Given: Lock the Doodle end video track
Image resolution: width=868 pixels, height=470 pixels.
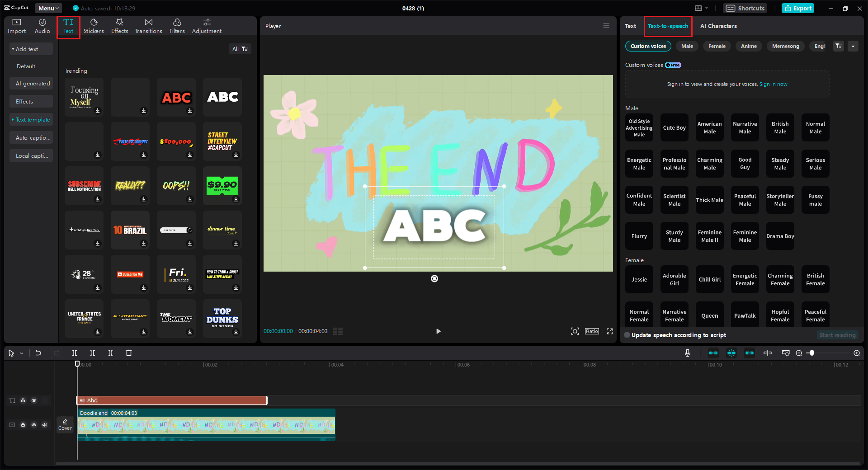Looking at the screenshot, I should (23, 425).
